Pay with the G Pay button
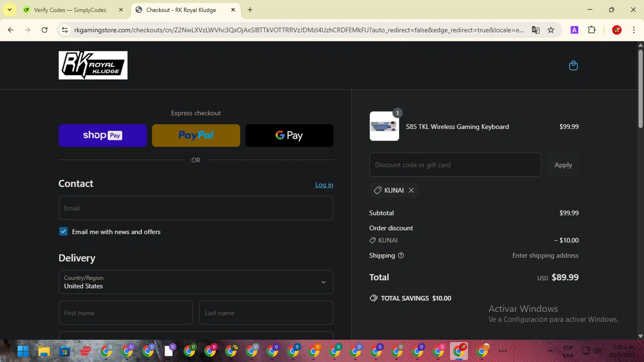The width and height of the screenshot is (644, 362). point(289,136)
